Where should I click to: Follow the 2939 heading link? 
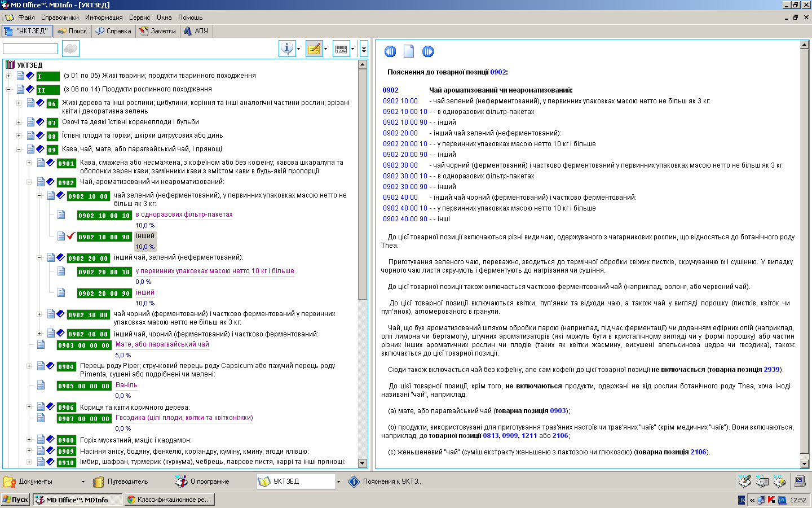click(771, 370)
